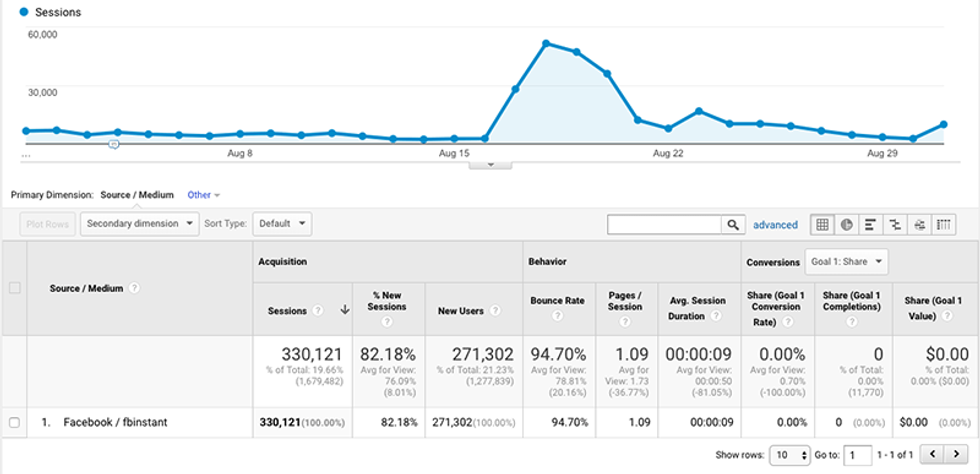
Task: Click the table search input field
Action: (x=664, y=225)
